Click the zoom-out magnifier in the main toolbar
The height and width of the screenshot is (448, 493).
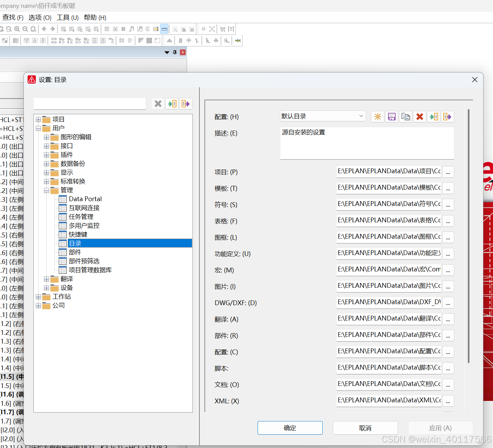tap(25, 29)
